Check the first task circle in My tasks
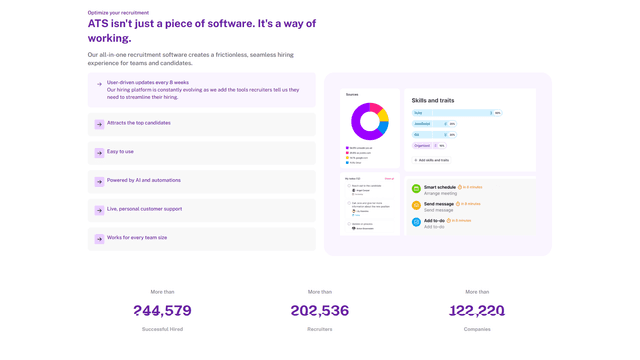The width and height of the screenshot is (640, 360). click(349, 186)
